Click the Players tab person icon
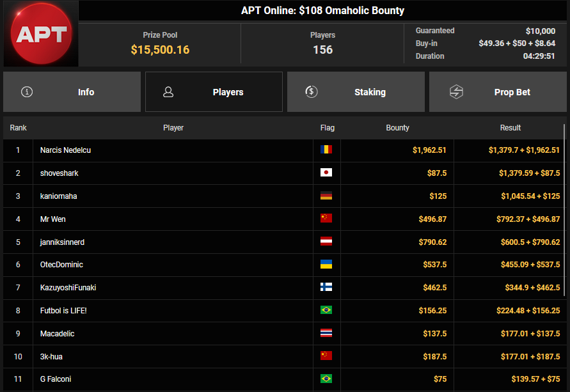 click(x=168, y=91)
